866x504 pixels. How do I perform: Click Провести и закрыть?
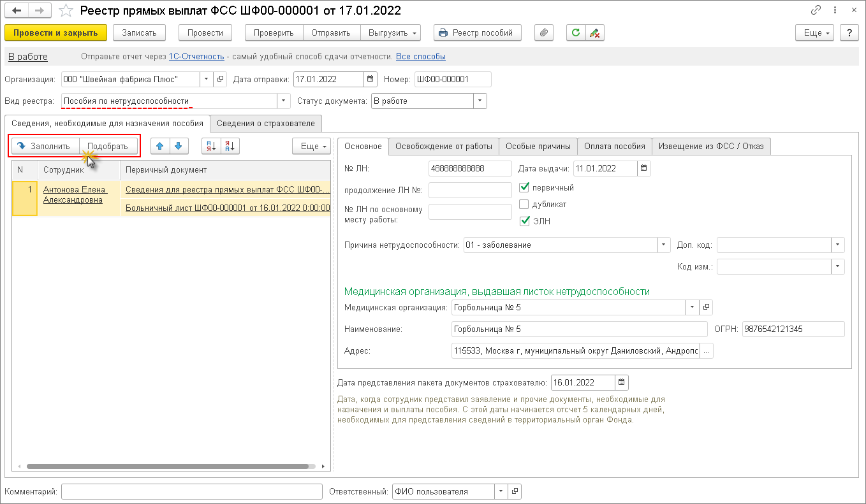pyautogui.click(x=55, y=32)
